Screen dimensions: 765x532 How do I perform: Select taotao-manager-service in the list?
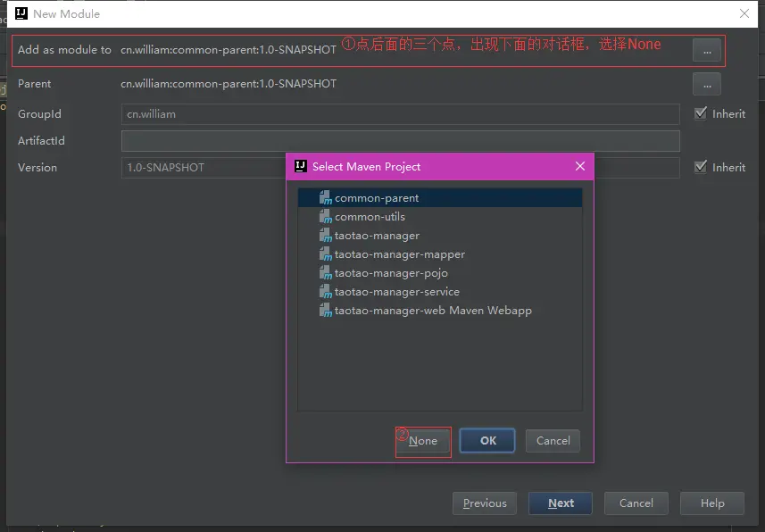tap(440, 291)
